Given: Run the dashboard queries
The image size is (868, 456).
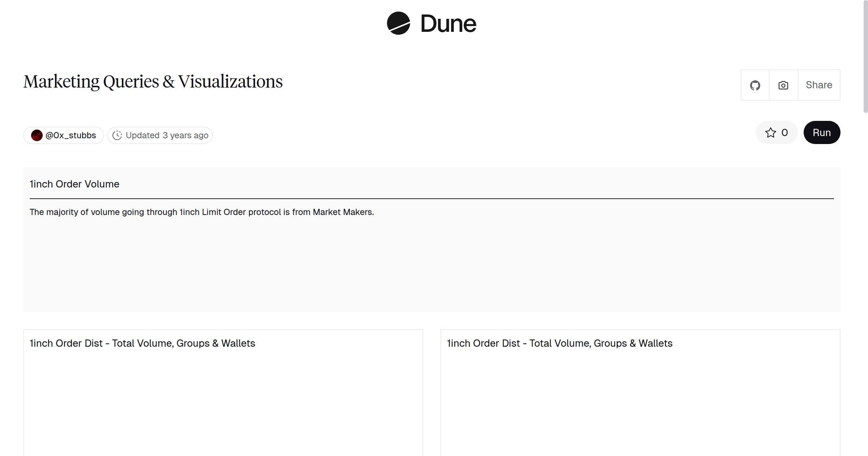Looking at the screenshot, I should pos(822,132).
